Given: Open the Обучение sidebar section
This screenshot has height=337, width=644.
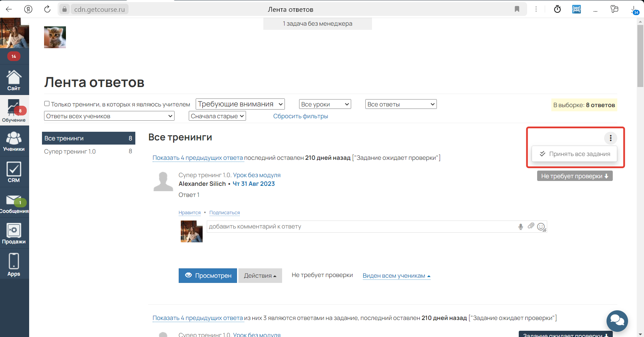Looking at the screenshot, I should (x=14, y=111).
